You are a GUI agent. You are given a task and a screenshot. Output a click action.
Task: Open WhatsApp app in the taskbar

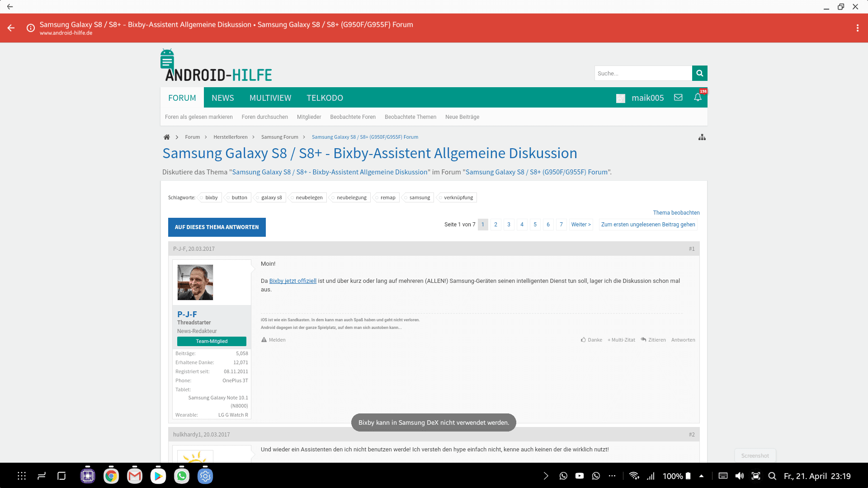click(182, 476)
